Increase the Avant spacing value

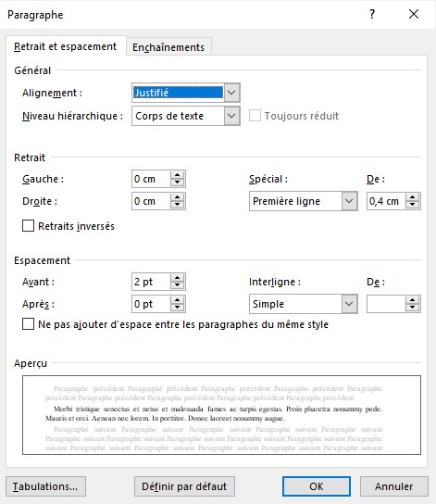pyautogui.click(x=177, y=278)
